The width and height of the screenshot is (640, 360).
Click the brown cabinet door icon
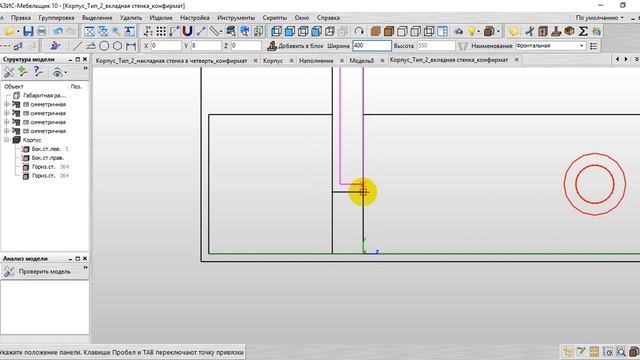point(543,31)
